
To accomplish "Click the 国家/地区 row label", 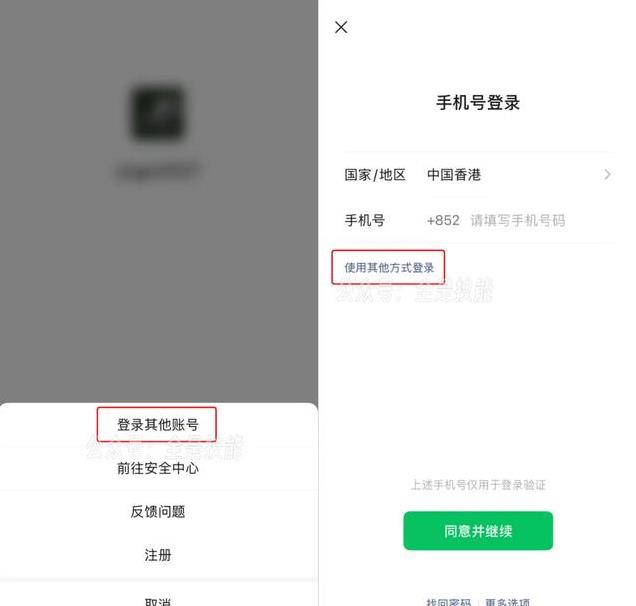I will pyautogui.click(x=375, y=175).
